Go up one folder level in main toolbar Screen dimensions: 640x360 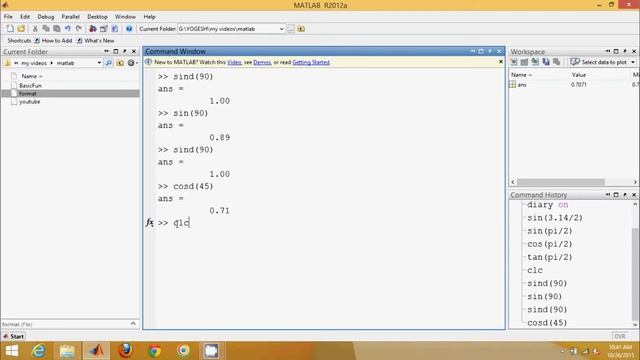click(x=301, y=29)
